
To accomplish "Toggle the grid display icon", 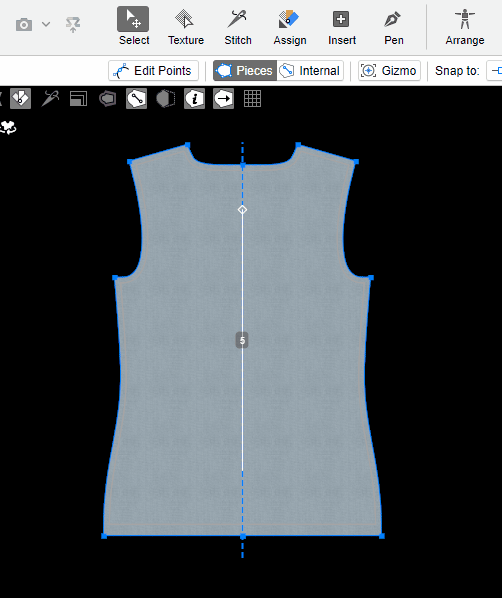I will point(252,99).
